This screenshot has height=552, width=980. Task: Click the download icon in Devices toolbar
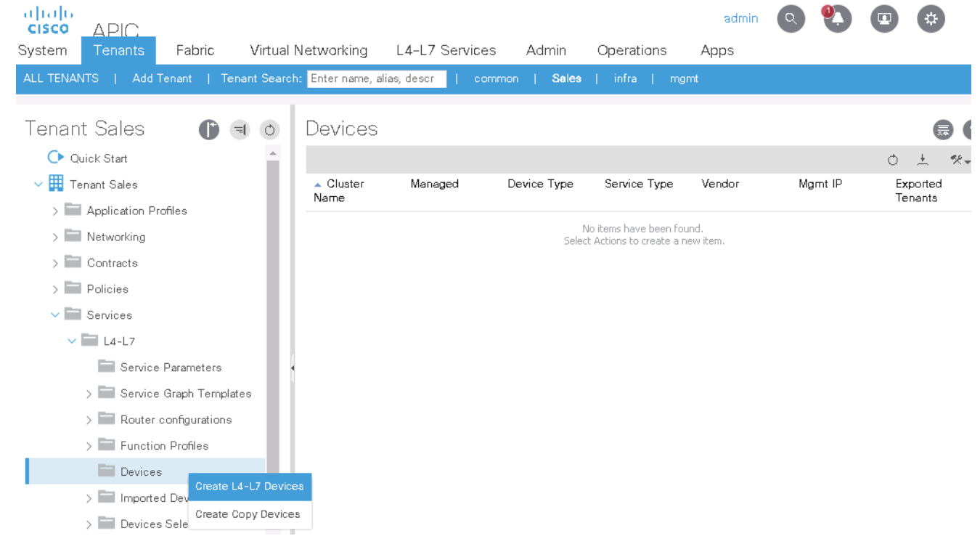click(x=923, y=161)
